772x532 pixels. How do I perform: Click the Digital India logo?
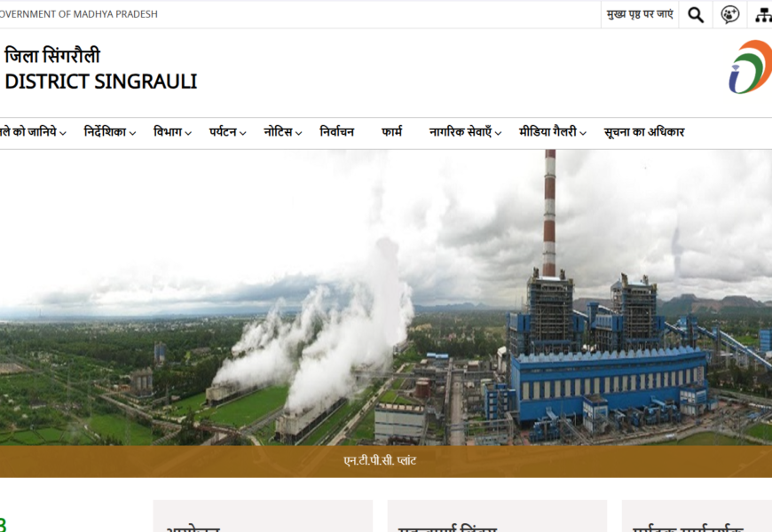pyautogui.click(x=751, y=66)
